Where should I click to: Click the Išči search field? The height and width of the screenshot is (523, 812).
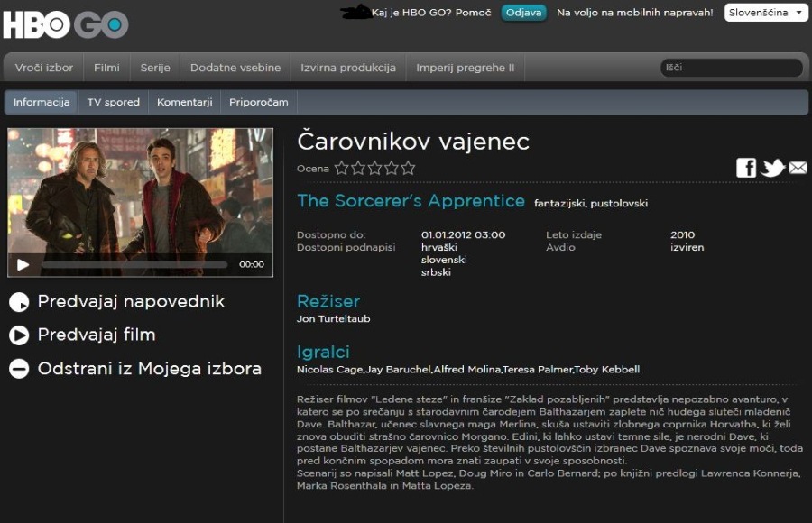pyautogui.click(x=731, y=68)
